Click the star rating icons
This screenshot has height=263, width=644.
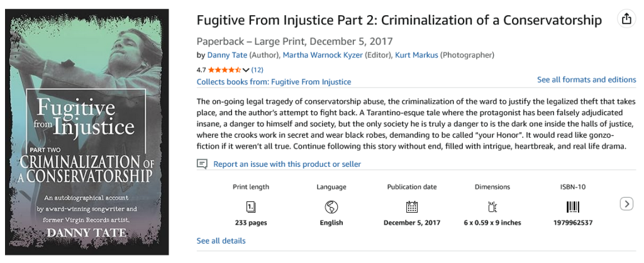tap(224, 70)
